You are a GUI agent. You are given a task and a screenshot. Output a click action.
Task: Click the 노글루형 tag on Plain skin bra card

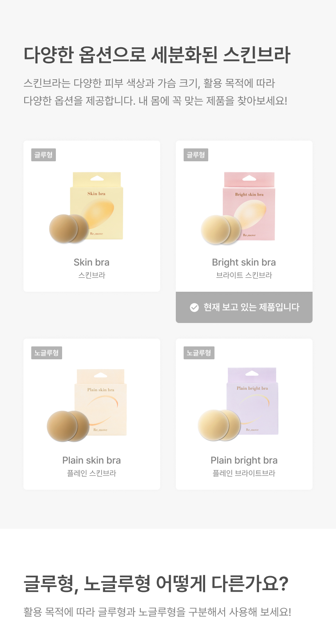(46, 353)
